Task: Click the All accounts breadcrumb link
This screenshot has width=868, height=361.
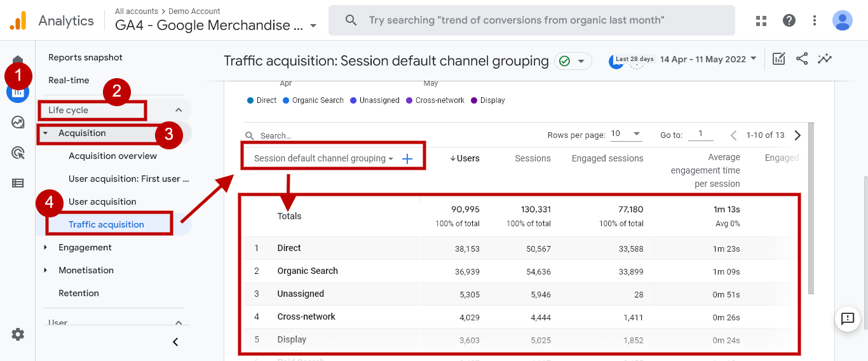Action: point(135,11)
